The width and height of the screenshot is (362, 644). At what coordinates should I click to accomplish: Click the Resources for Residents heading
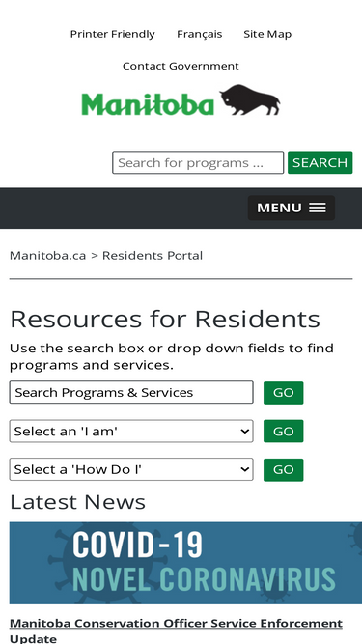coord(164,319)
